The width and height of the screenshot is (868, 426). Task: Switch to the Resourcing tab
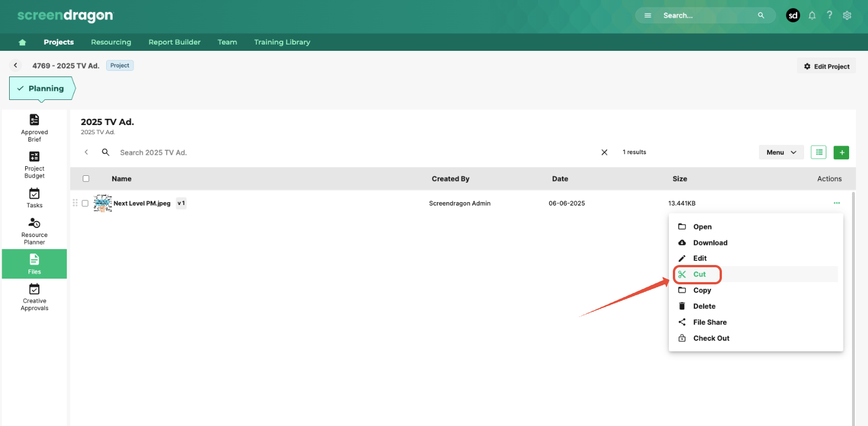click(111, 42)
